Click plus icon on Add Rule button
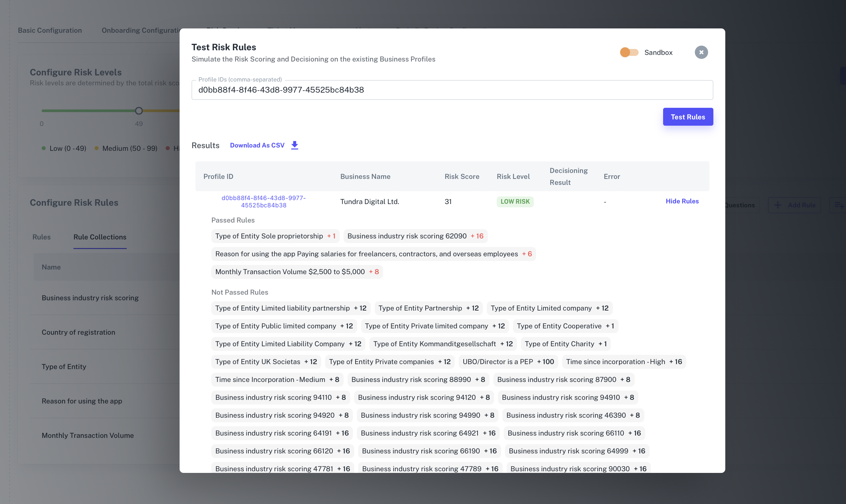Viewport: 846px width, 504px height. 778,205
